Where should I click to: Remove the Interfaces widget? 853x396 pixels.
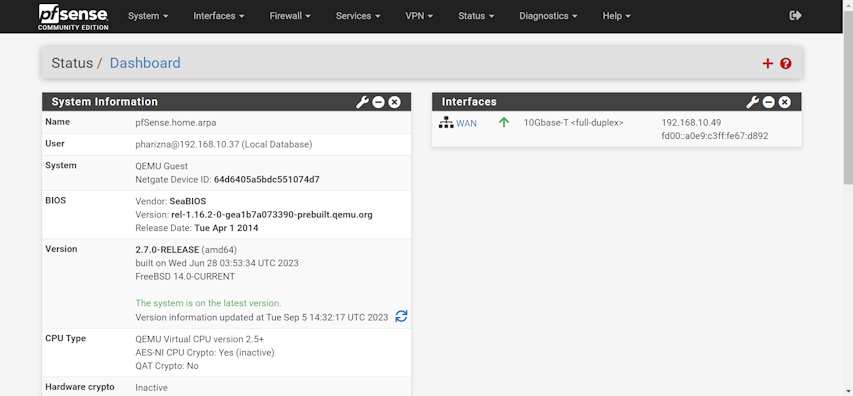(x=784, y=102)
